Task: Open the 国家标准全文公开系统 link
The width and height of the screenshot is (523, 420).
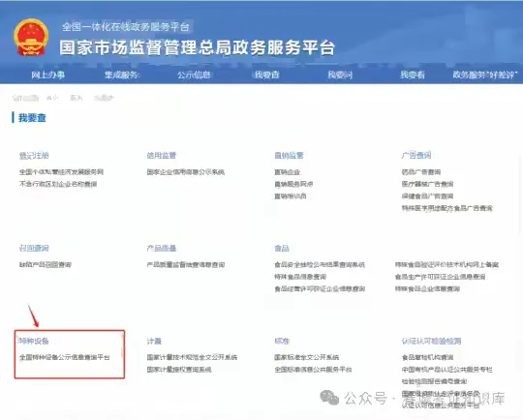Action: click(306, 357)
